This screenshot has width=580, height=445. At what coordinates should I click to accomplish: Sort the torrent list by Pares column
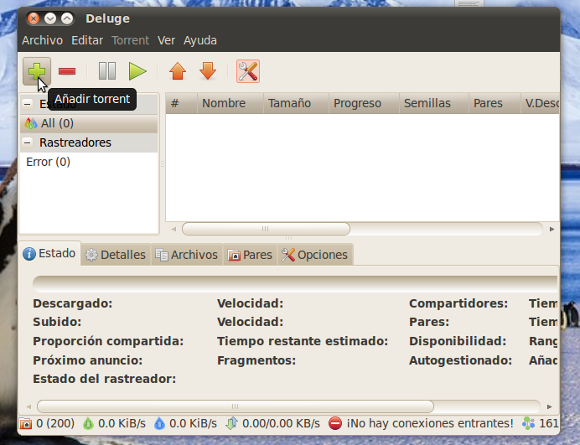(494, 103)
